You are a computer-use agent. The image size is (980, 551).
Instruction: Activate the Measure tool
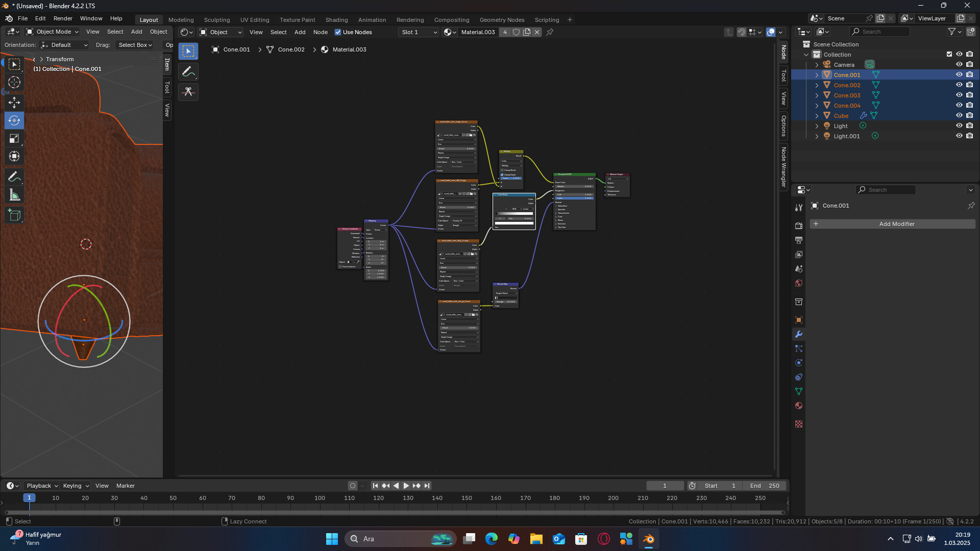pyautogui.click(x=14, y=195)
